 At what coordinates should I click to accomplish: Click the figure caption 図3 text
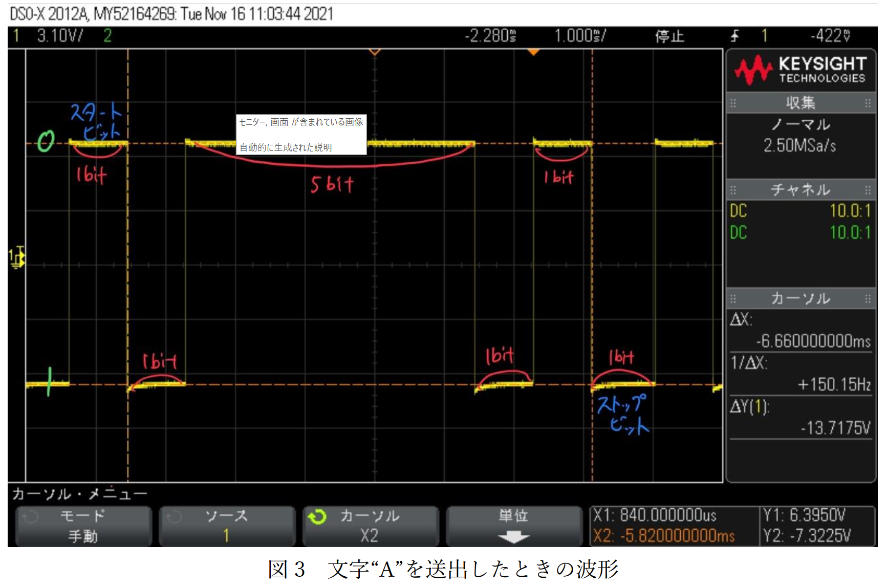(x=443, y=570)
